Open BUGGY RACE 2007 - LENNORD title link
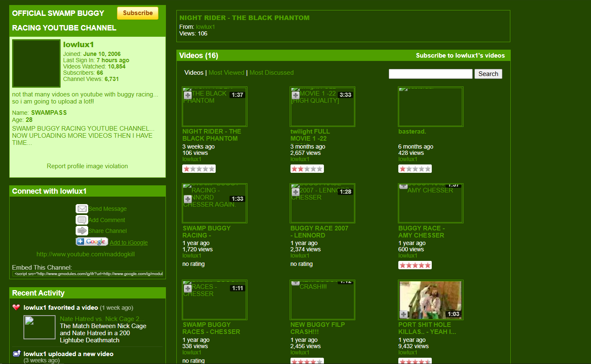Viewport: 591px width, 364px height. coord(319,232)
